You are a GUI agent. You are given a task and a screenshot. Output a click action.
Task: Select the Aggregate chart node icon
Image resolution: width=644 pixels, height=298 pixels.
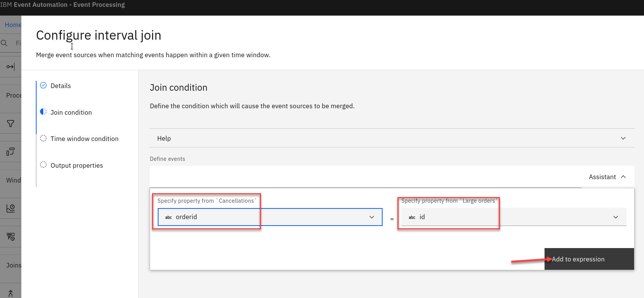pos(10,208)
